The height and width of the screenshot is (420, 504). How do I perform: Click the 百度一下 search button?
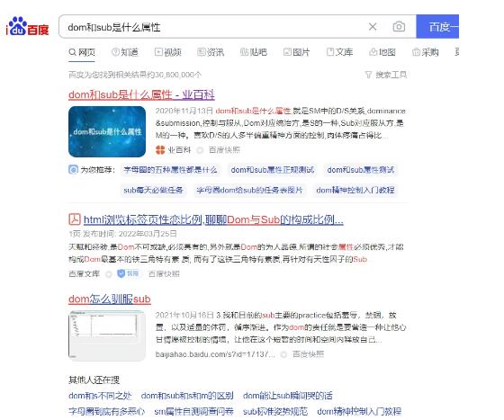point(437,27)
